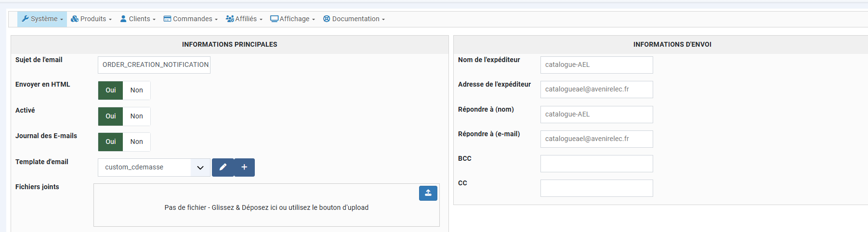Open the Système wrench menu
Image resolution: width=868 pixels, height=232 pixels.
[x=42, y=19]
